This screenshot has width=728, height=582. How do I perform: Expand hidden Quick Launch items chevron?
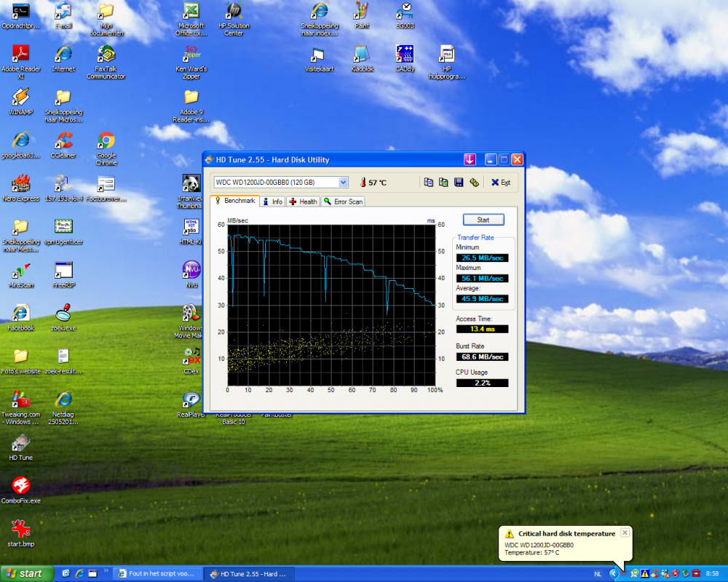pos(106,571)
